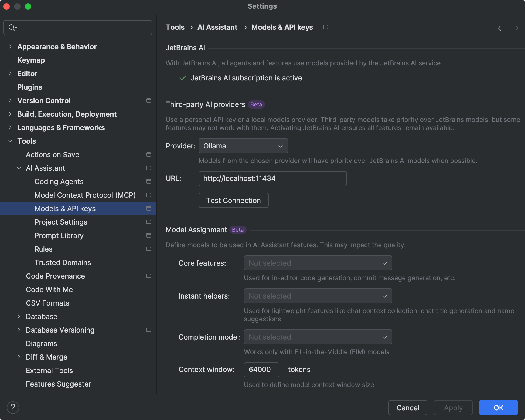
Task: Click the indicator icon beside Code Provenance
Action: tap(148, 276)
